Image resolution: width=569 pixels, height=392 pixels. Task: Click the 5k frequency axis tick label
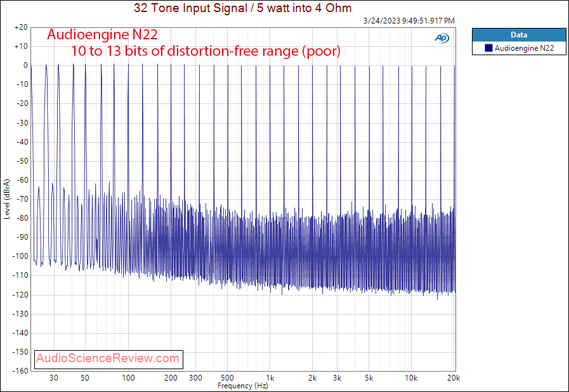369,378
